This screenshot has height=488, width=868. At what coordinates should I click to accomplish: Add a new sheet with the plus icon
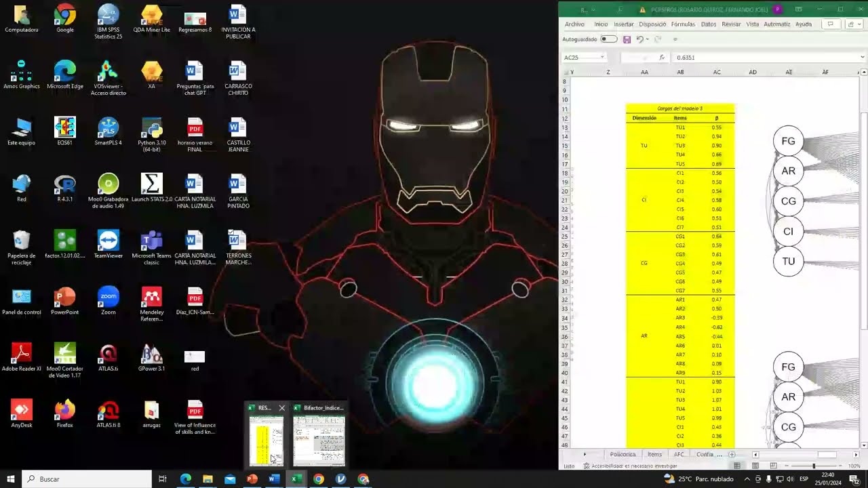pos(732,455)
